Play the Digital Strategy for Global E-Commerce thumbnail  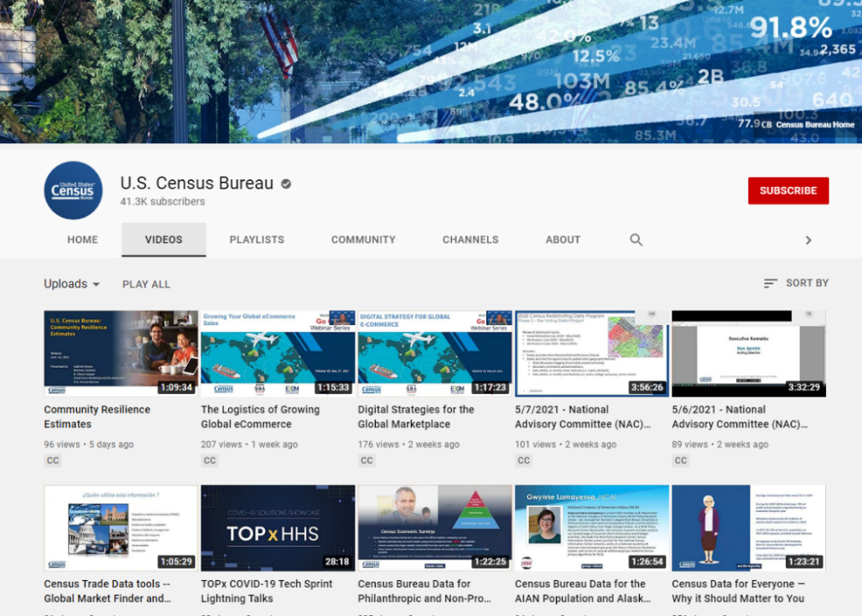(x=435, y=354)
